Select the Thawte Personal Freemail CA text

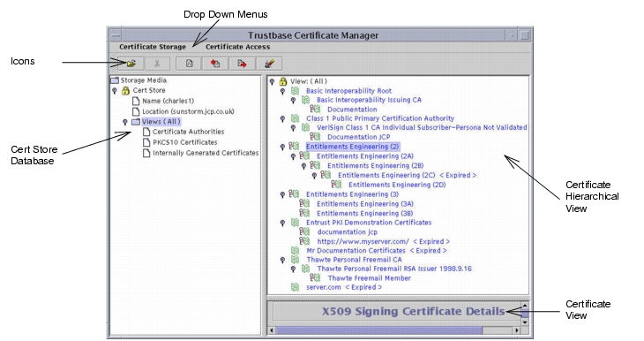tap(354, 260)
